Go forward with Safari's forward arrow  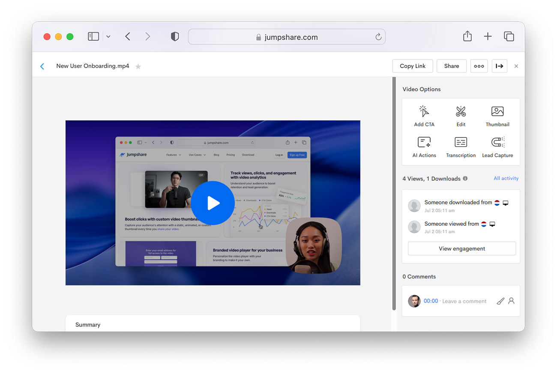click(x=148, y=36)
